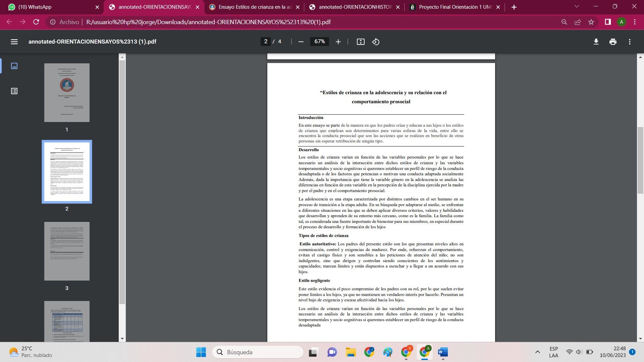This screenshot has width=644, height=362.
Task: Expand hidden system tray icons
Action: (537, 352)
